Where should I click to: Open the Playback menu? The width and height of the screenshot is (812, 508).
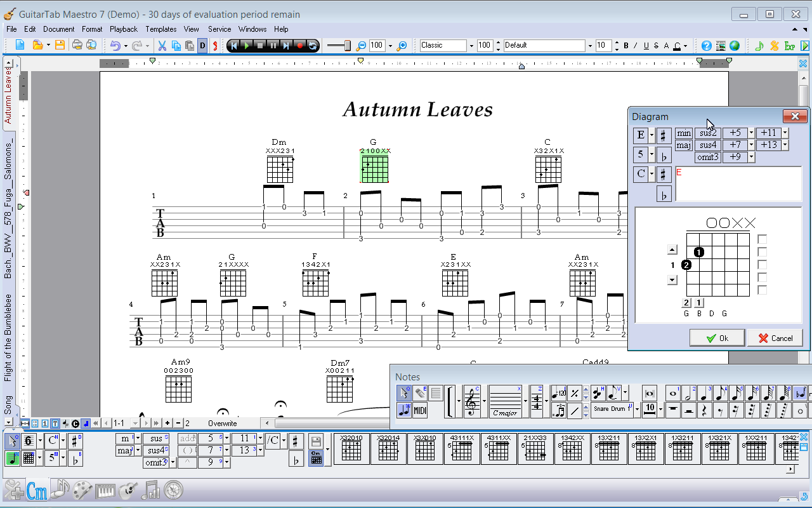pos(124,29)
